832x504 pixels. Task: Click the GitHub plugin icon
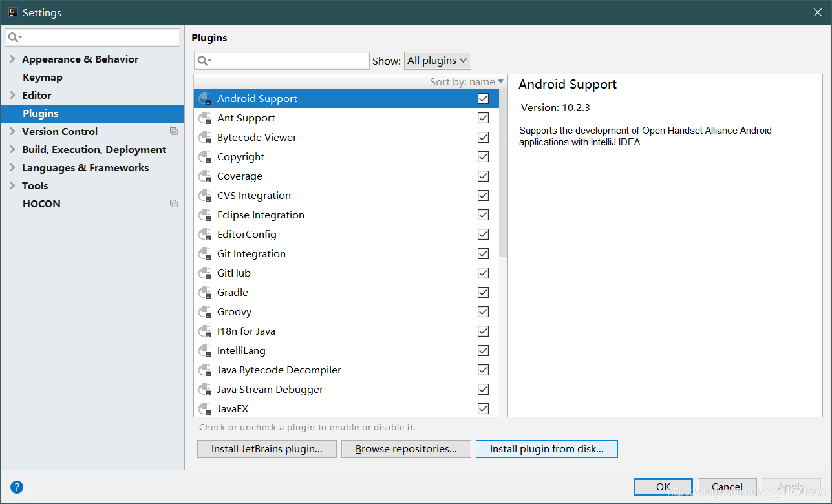point(206,273)
